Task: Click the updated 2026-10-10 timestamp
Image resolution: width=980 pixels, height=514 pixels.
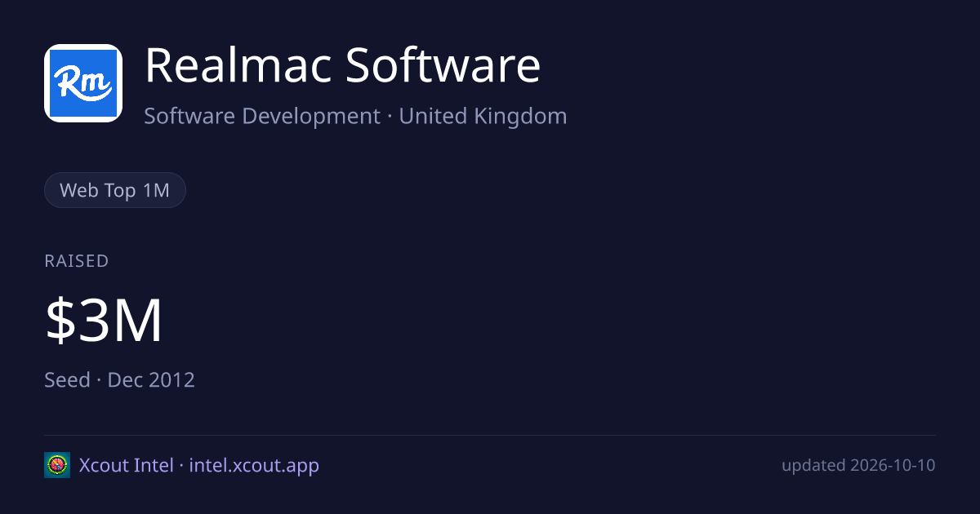Action: [858, 465]
